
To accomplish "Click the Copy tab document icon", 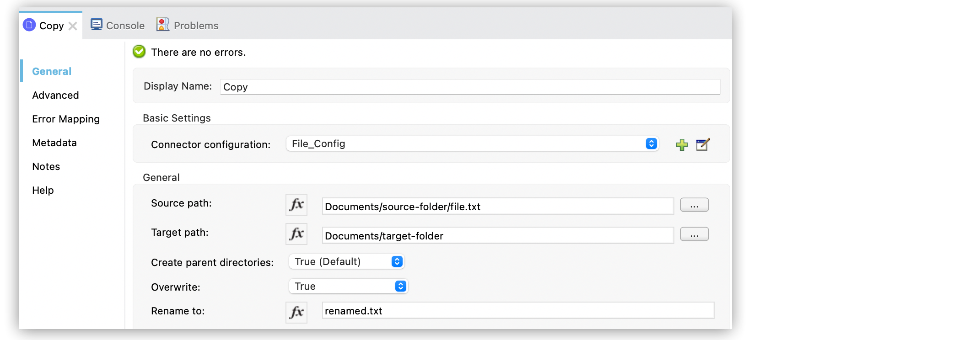I will pyautogui.click(x=29, y=25).
